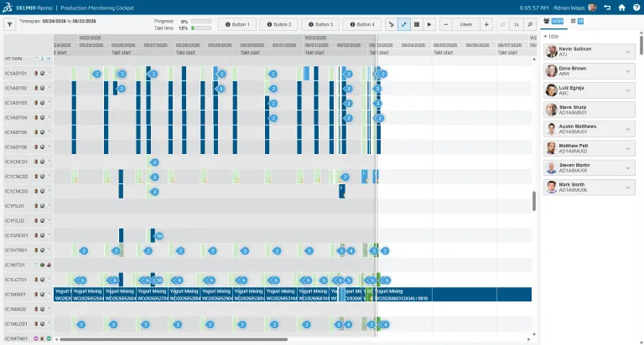Image resolution: width=644 pixels, height=345 pixels.
Task: Expand Austin Matthews card chevron
Action: [x=627, y=129]
